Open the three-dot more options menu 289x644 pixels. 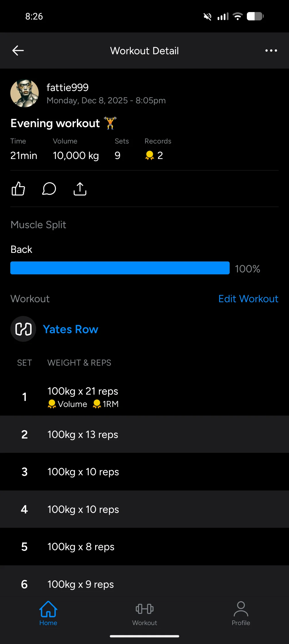(271, 51)
